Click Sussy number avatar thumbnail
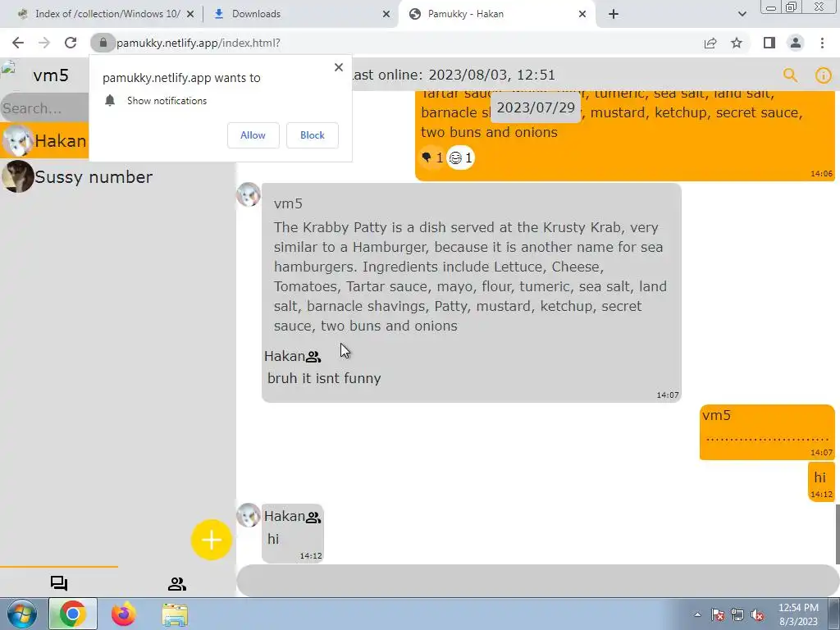 (18, 176)
